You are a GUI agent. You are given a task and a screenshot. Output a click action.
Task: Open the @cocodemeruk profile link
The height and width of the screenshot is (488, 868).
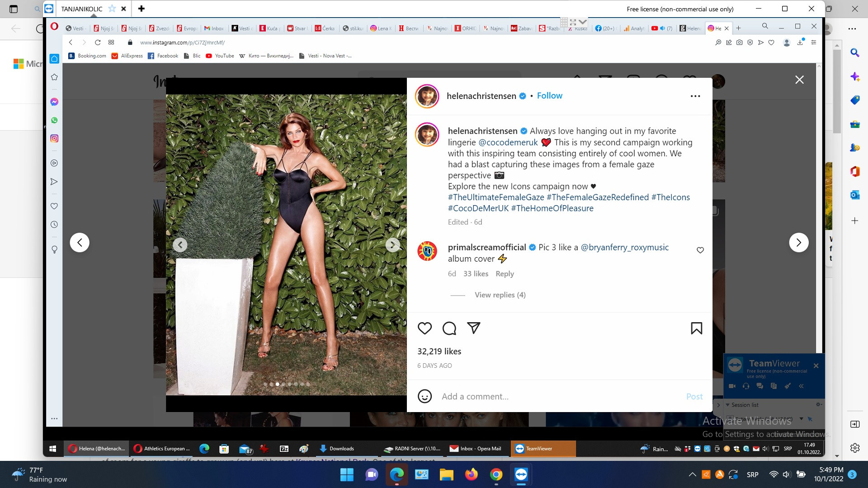(x=508, y=142)
